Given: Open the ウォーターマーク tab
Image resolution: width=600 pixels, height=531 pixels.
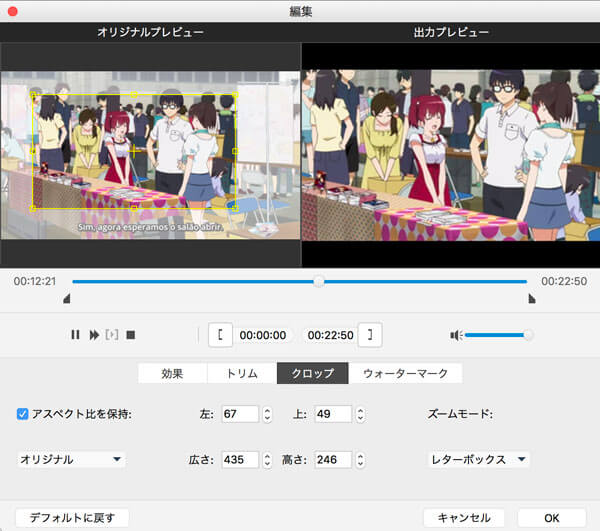Looking at the screenshot, I should (405, 373).
